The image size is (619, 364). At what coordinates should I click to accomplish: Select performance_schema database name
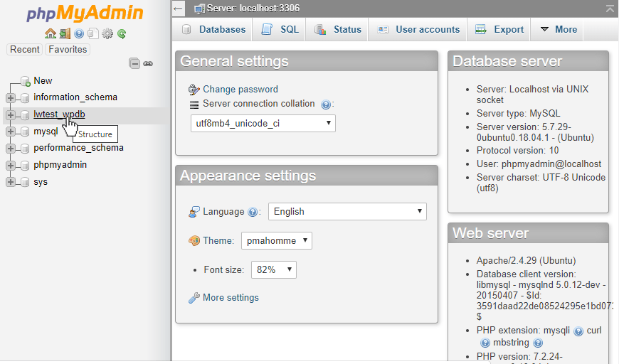point(78,148)
